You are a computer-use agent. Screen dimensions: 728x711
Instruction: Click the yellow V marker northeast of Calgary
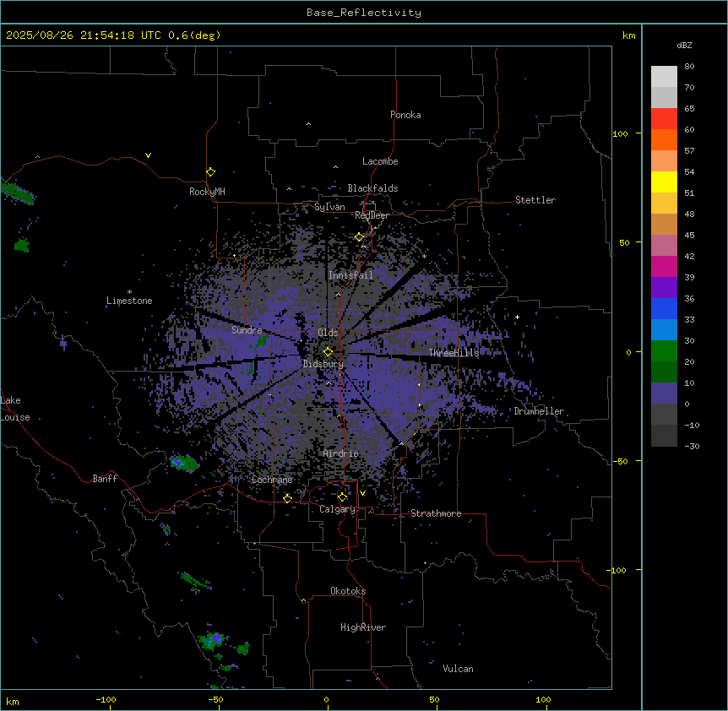(x=362, y=493)
